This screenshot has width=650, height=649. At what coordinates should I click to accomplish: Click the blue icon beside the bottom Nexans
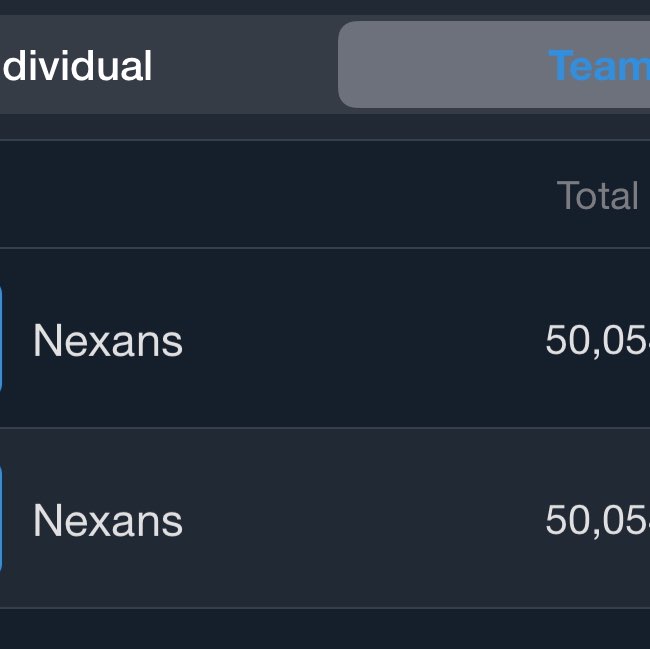pyautogui.click(x=1, y=518)
